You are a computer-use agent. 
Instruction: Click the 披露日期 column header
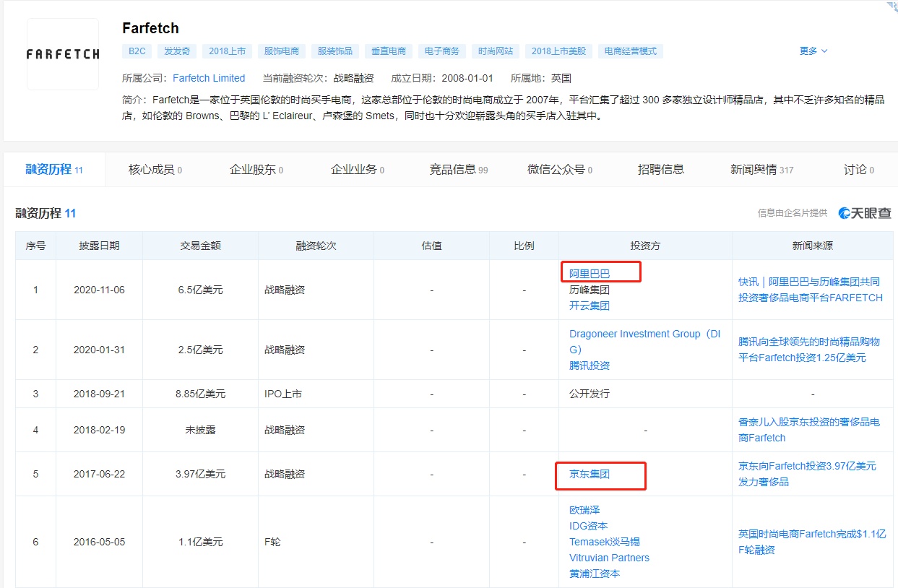pos(100,246)
